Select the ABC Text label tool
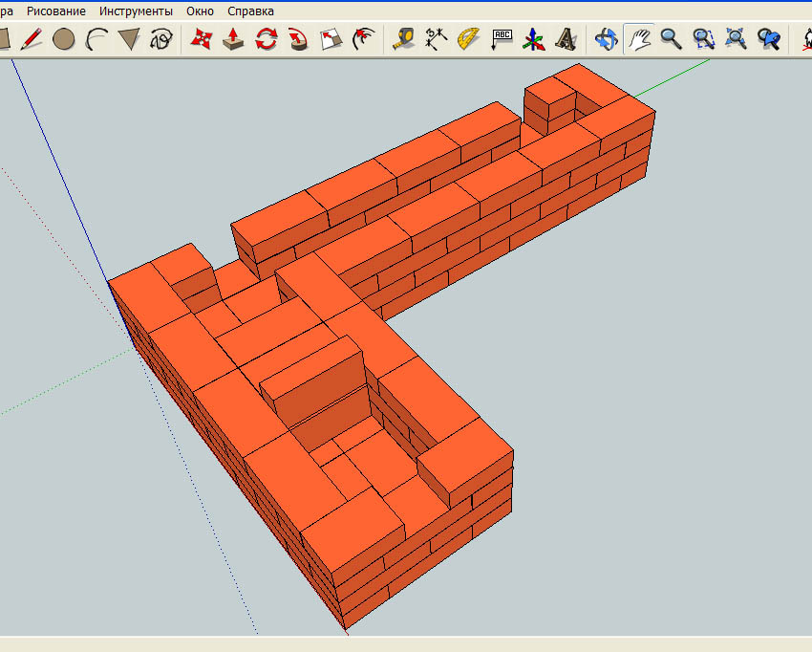The image size is (812, 652). 502,39
